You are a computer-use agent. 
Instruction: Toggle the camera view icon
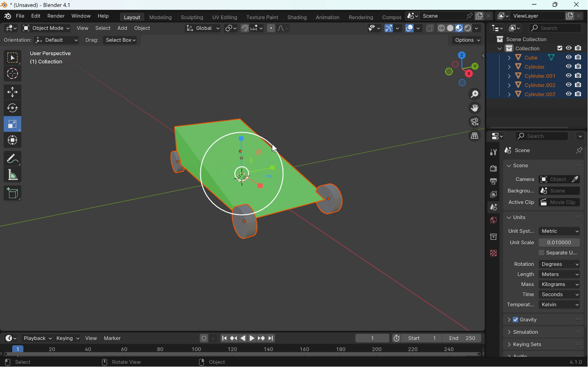(x=475, y=122)
